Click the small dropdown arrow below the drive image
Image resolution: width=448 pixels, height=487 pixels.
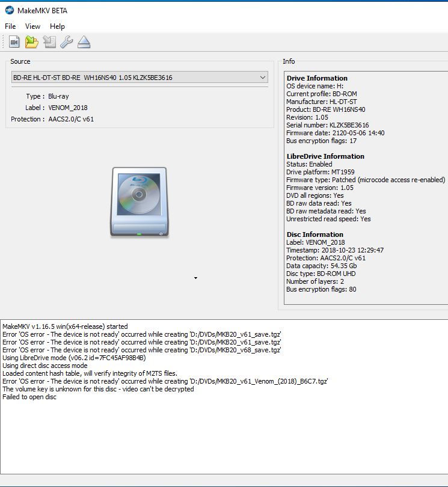pos(195,278)
